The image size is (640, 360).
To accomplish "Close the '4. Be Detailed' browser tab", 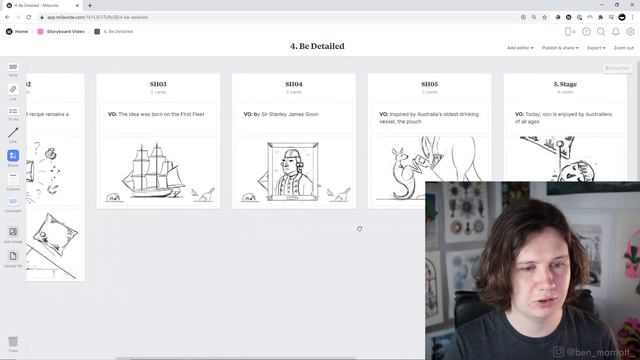I will click(x=78, y=5).
